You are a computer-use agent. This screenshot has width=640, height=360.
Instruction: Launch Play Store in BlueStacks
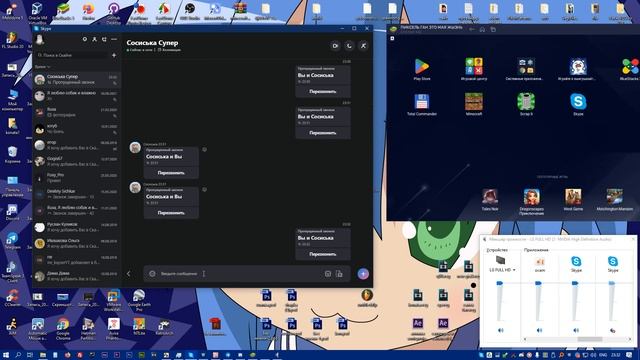point(422,69)
